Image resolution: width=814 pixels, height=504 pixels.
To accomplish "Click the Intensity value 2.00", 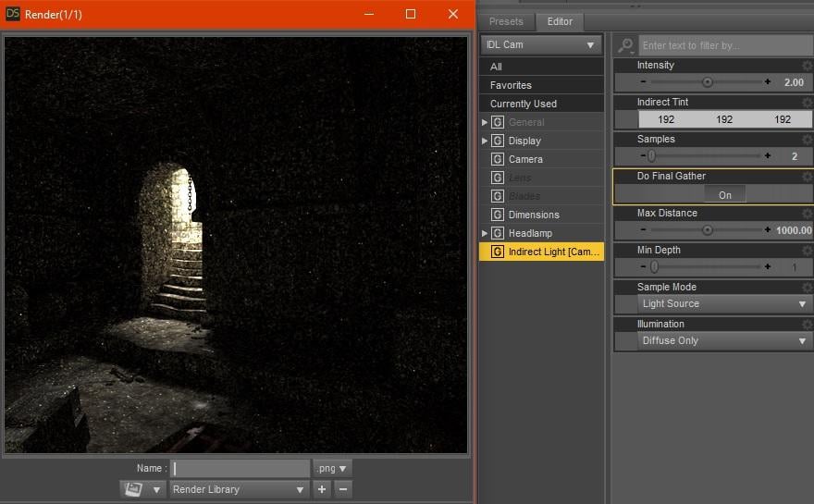I will click(794, 82).
